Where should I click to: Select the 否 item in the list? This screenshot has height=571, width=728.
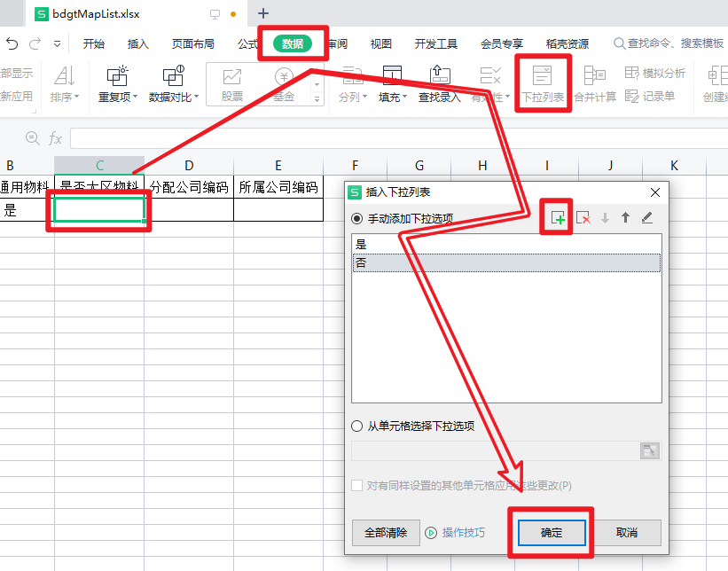tap(506, 262)
